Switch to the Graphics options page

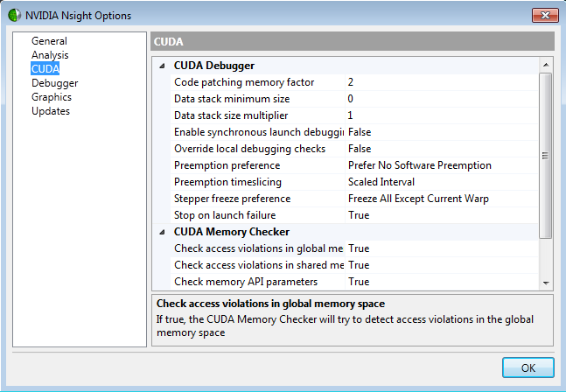(x=52, y=97)
